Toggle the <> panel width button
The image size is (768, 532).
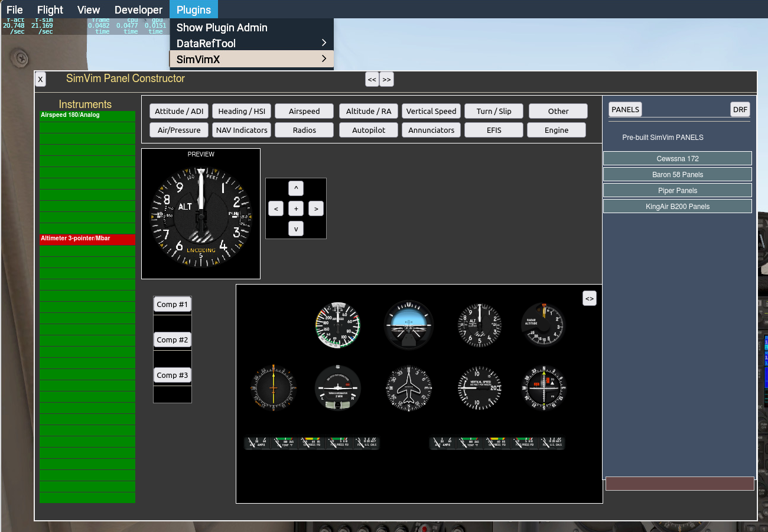click(x=590, y=298)
